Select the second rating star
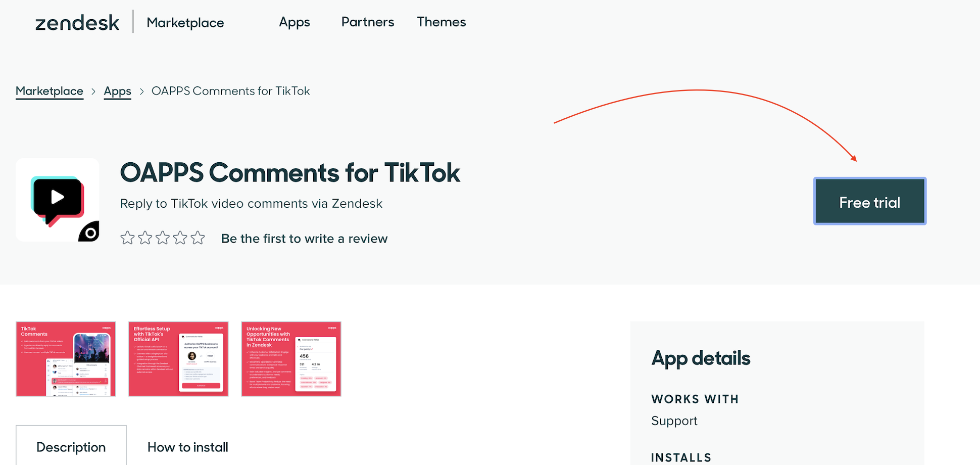Image resolution: width=980 pixels, height=465 pixels. point(145,238)
